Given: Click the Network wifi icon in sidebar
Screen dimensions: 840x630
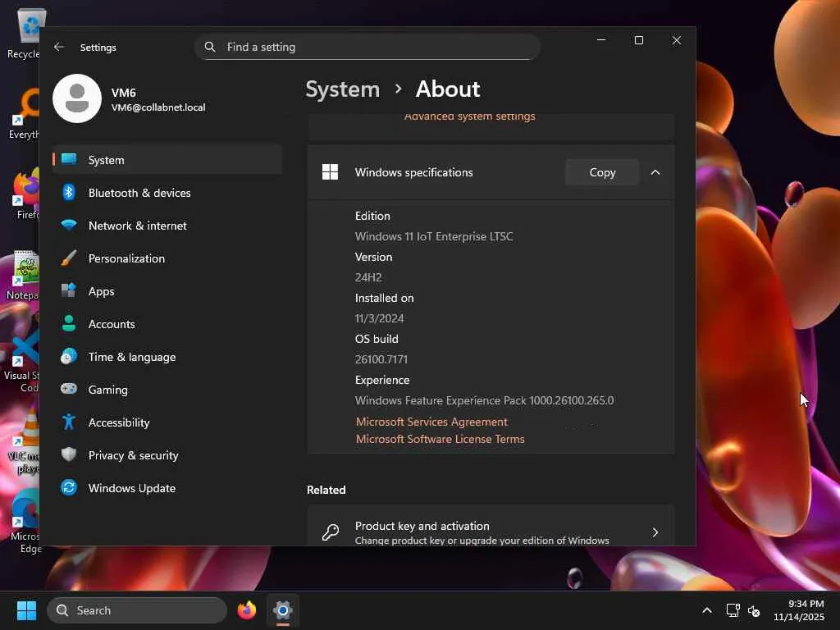Looking at the screenshot, I should point(69,225).
